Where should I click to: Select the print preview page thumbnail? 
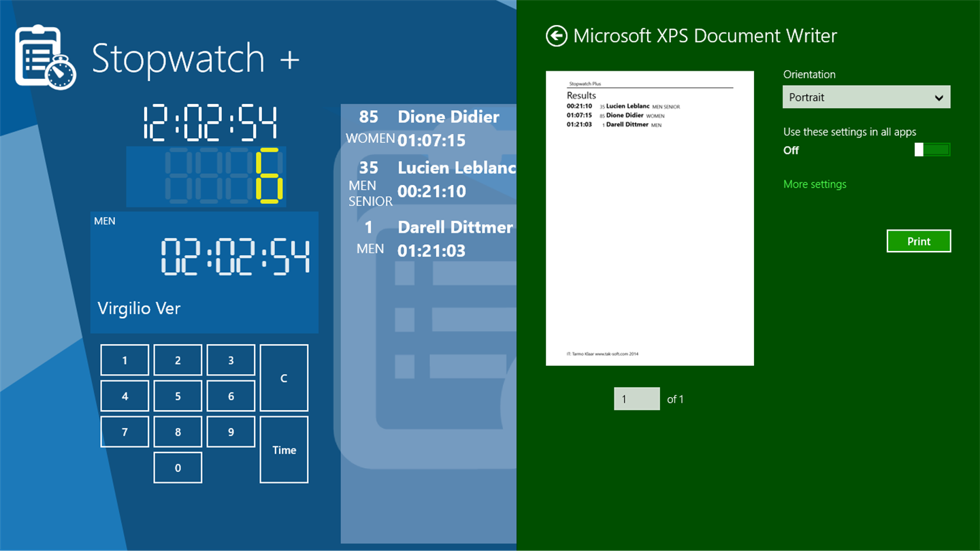click(650, 218)
